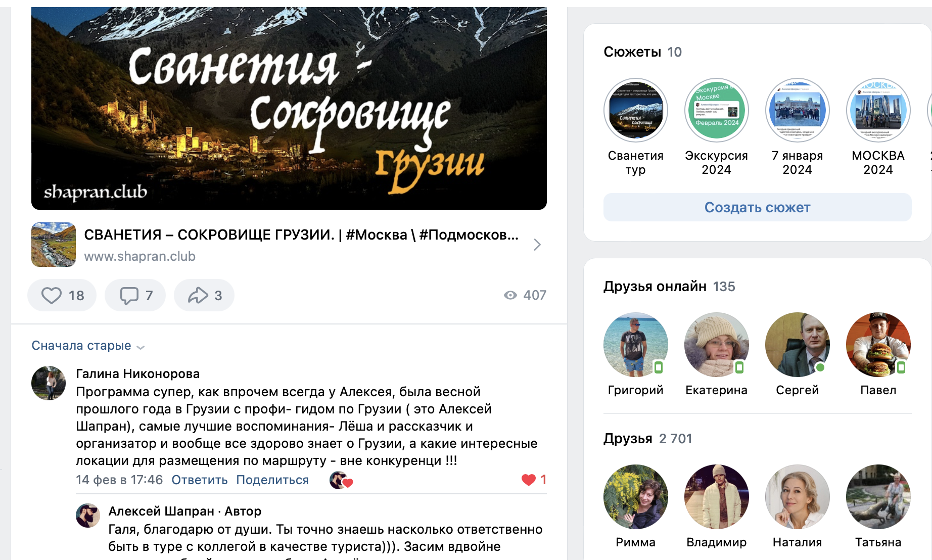This screenshot has height=560, width=932.
Task: Open the Сванетия тур story circle
Action: tap(635, 110)
